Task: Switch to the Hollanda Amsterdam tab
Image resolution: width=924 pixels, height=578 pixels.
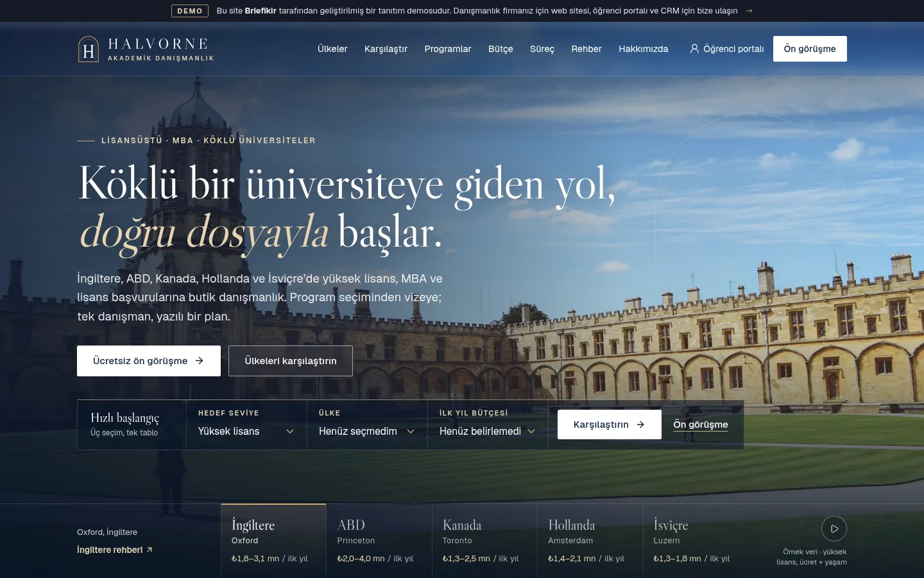Action: 590,541
